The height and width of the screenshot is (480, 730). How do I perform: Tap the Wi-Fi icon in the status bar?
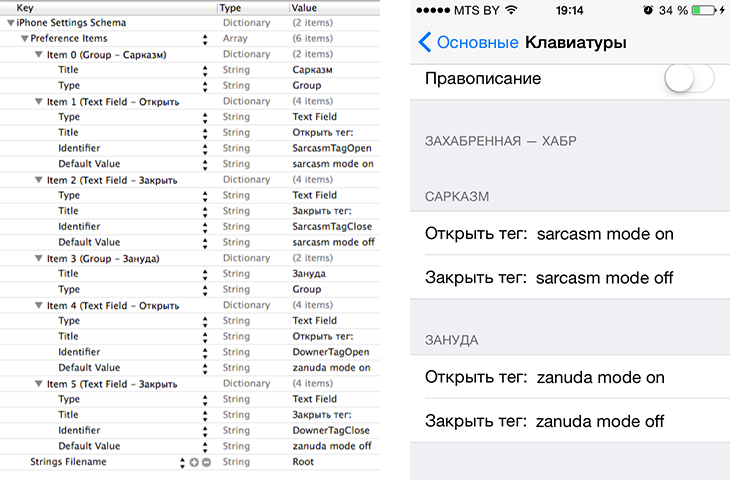pyautogui.click(x=511, y=10)
